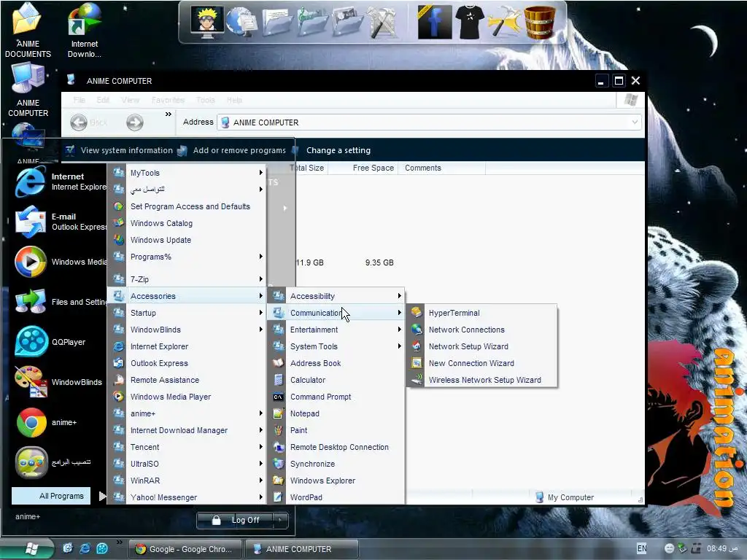The image size is (747, 560).
Task: Open Remote Assistance entry
Action: coord(187,380)
